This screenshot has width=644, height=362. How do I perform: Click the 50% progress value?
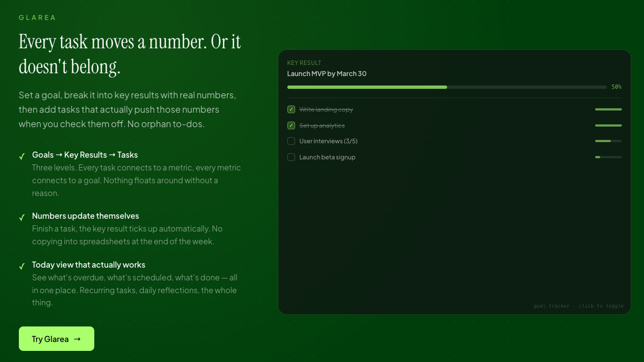[616, 87]
